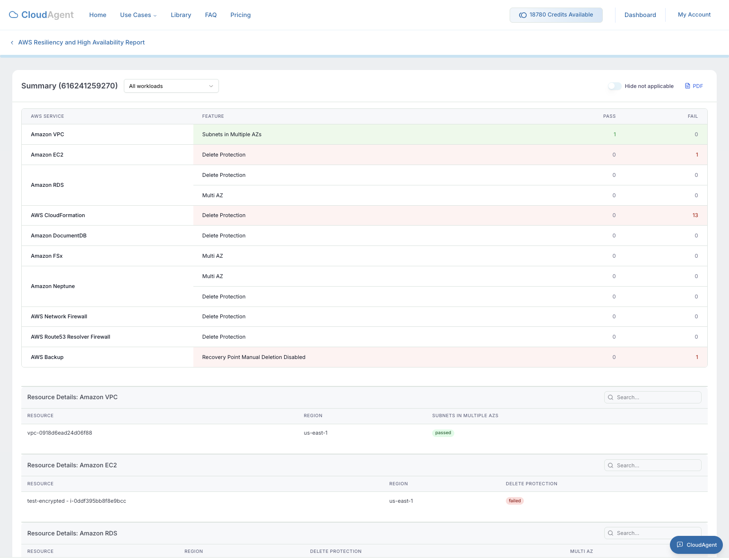The width and height of the screenshot is (729, 560).
Task: Go to the Library page
Action: tap(181, 15)
